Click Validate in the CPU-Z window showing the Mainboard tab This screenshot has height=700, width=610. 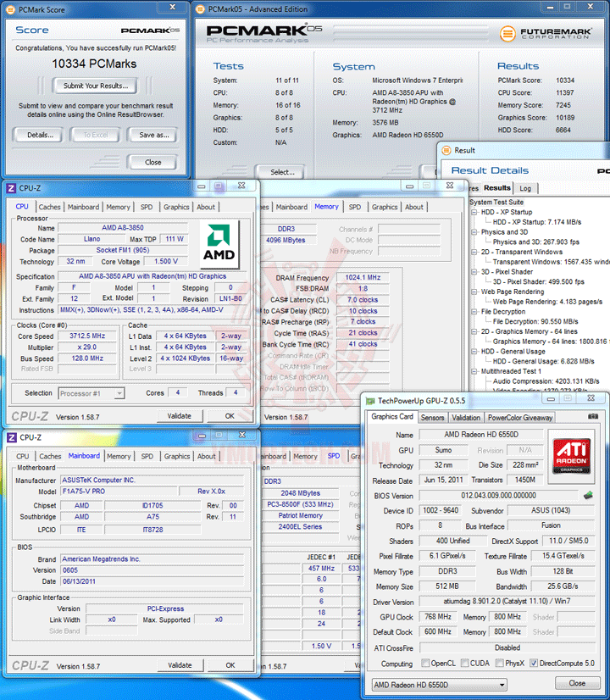click(x=180, y=665)
